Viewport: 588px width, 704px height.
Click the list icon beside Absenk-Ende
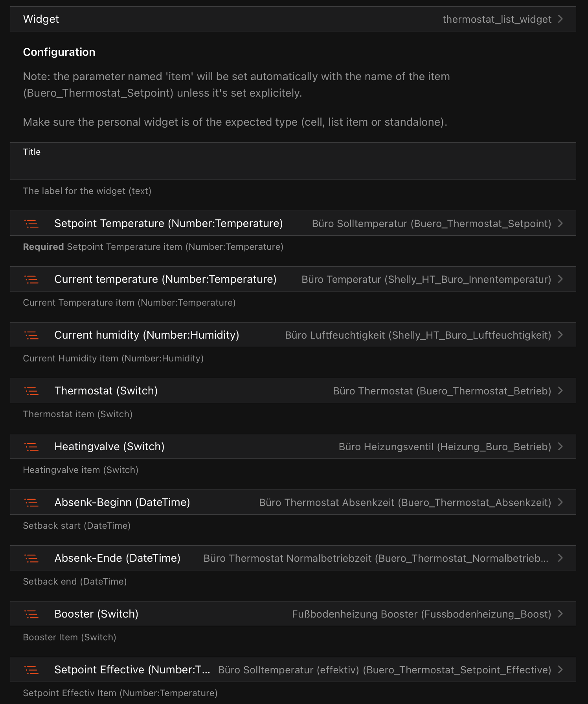pyautogui.click(x=31, y=559)
